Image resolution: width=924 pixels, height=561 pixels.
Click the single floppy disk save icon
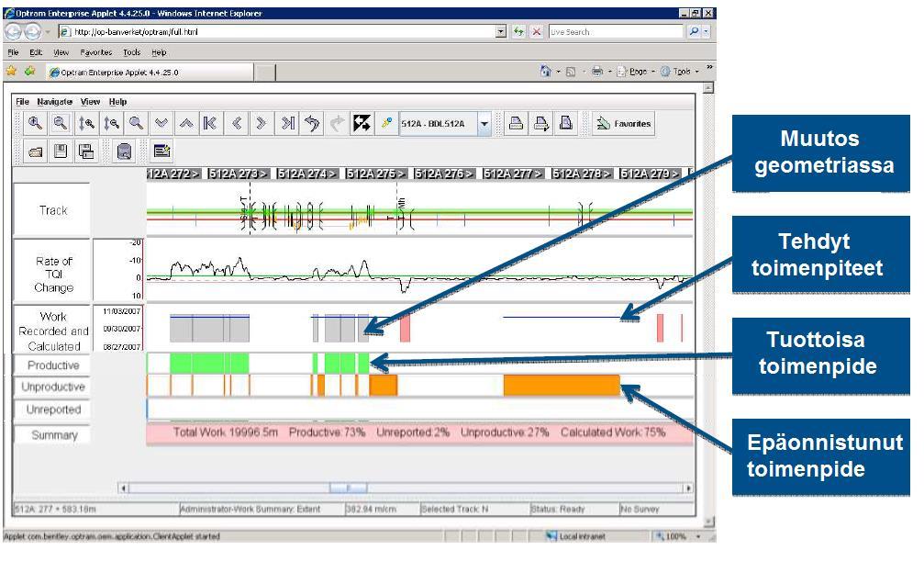(x=61, y=151)
